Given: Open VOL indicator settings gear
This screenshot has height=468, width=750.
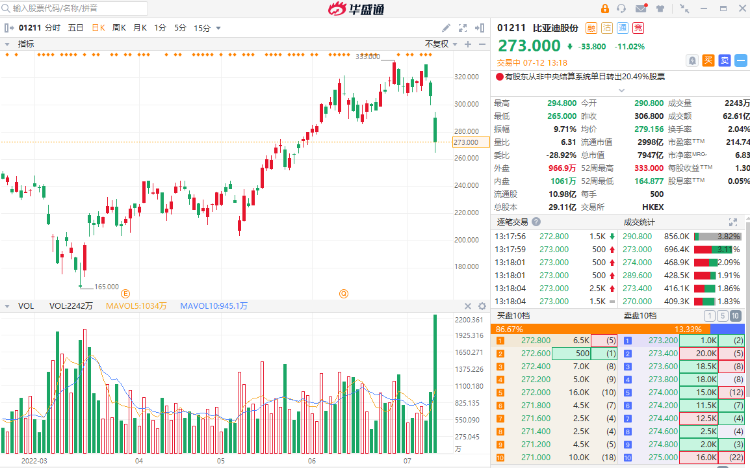Looking at the screenshot, I should 482,306.
